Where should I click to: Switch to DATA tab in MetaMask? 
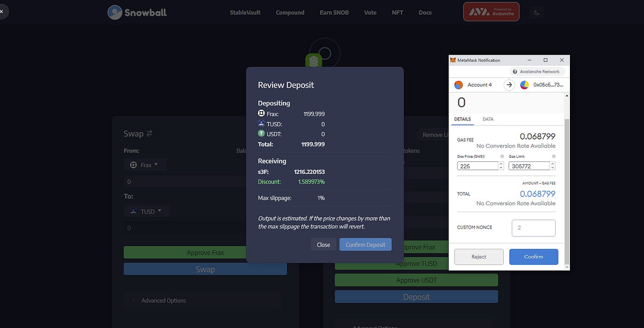[488, 119]
